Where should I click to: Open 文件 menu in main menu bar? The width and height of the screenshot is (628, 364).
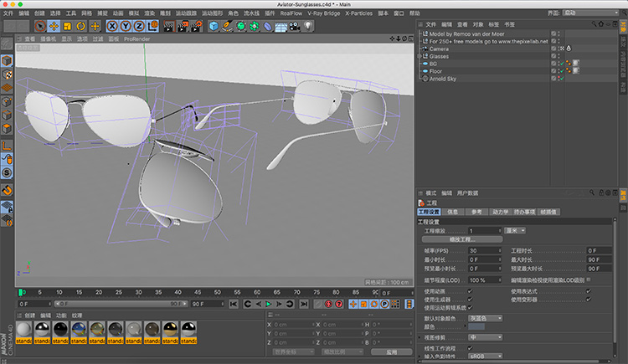8,13
